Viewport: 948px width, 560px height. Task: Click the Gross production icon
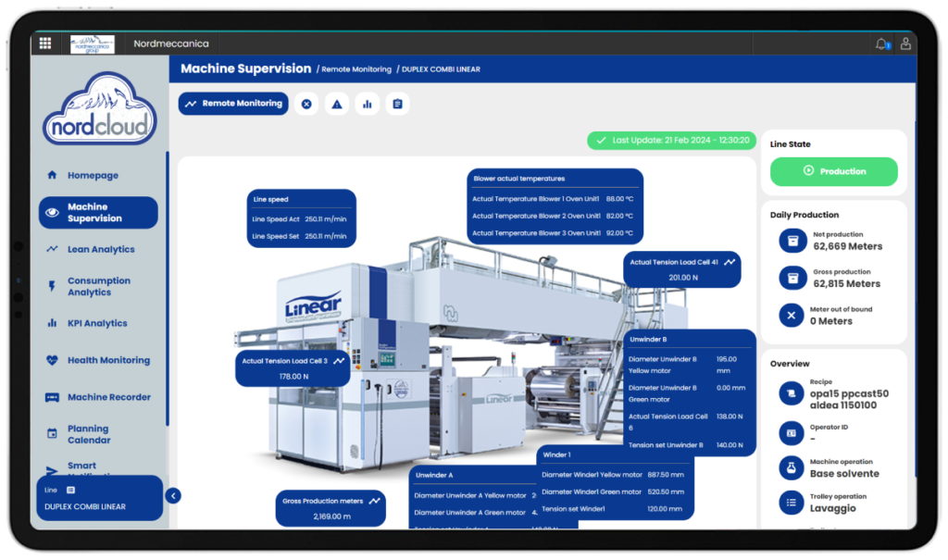coord(792,279)
